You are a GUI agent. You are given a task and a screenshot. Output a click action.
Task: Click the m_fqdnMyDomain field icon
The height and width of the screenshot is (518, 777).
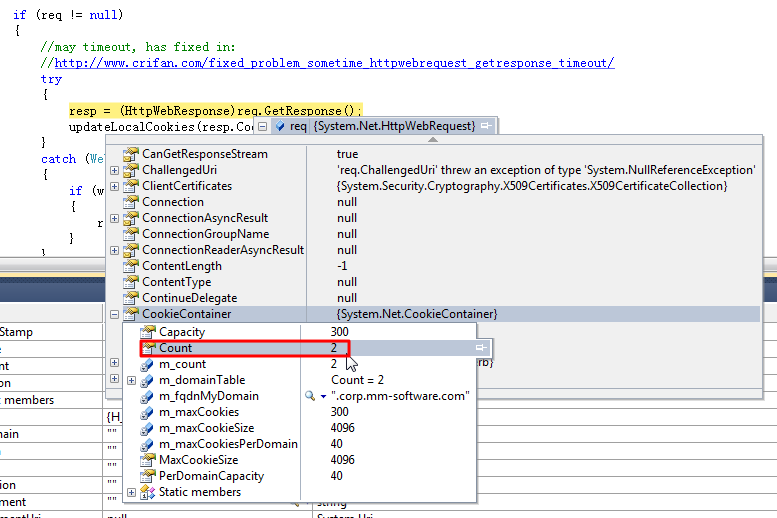(147, 397)
